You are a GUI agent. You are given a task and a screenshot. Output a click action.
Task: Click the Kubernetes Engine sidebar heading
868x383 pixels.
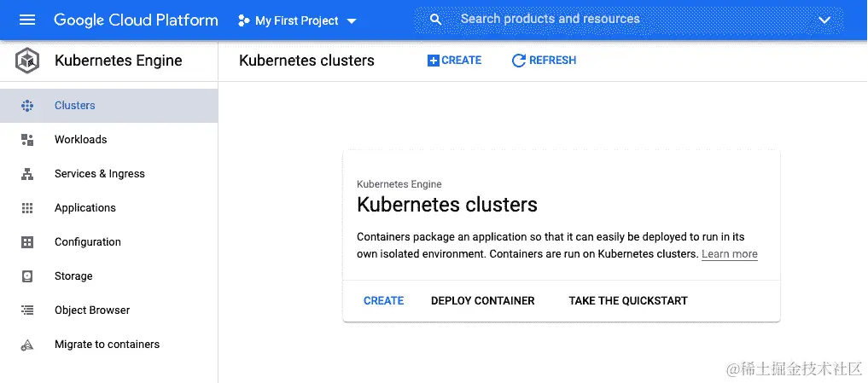119,61
